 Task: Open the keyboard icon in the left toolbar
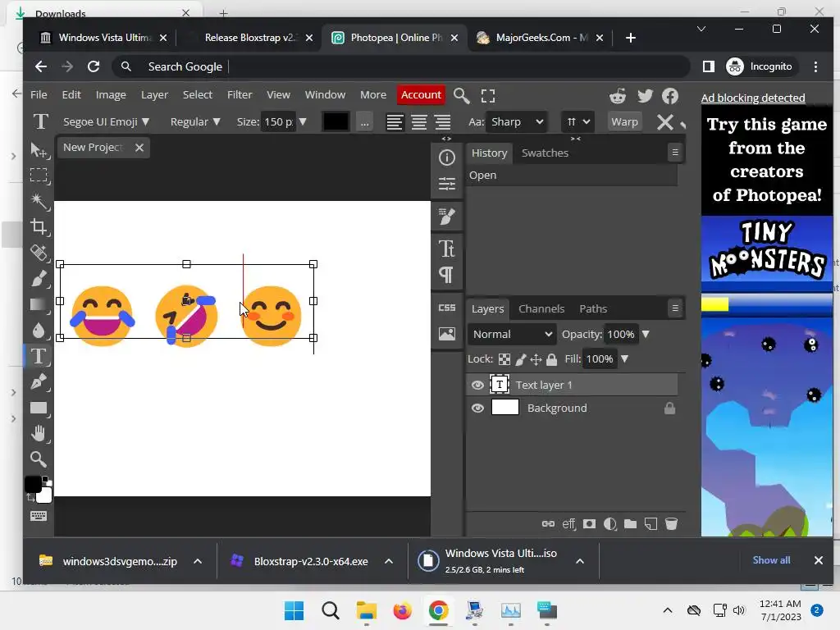tap(39, 516)
